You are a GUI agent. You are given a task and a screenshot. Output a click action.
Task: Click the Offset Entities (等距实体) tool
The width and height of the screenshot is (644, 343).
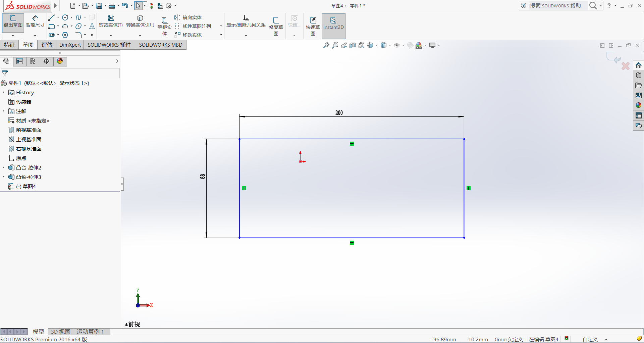(165, 26)
